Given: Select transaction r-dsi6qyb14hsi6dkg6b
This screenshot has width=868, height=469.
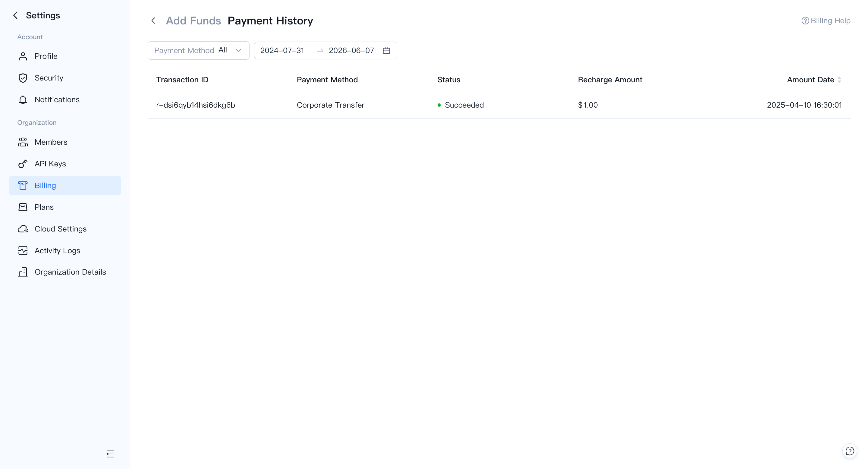Looking at the screenshot, I should [x=195, y=105].
